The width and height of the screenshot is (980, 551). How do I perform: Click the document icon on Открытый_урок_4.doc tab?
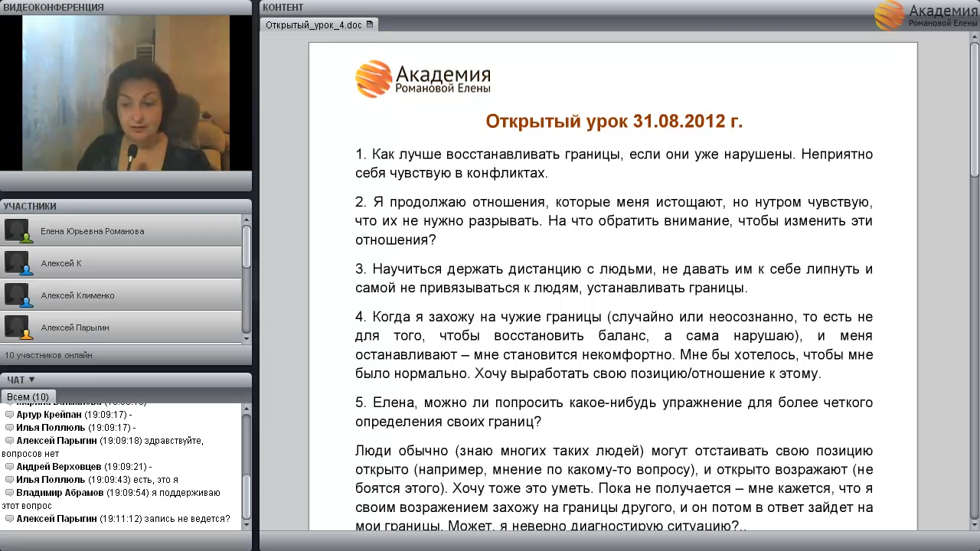pyautogui.click(x=370, y=24)
